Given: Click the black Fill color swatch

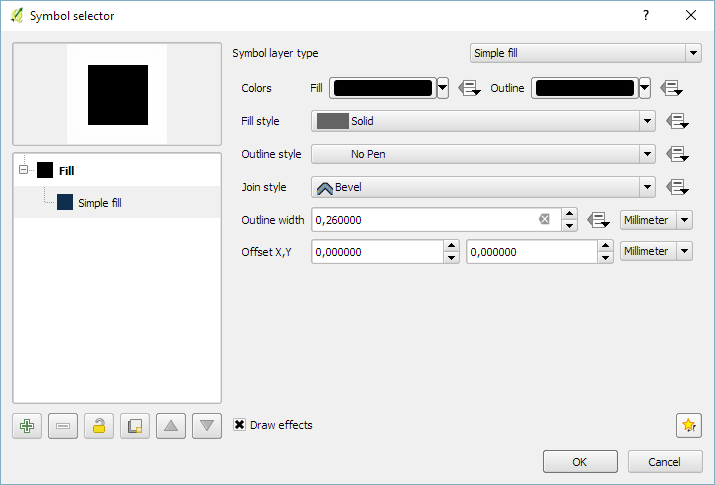Looking at the screenshot, I should click(x=382, y=88).
